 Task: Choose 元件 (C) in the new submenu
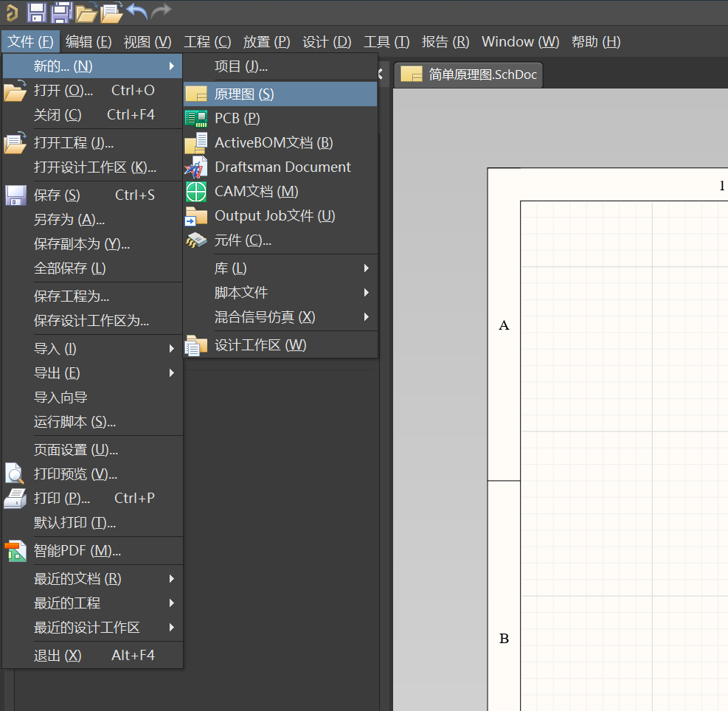(x=243, y=240)
